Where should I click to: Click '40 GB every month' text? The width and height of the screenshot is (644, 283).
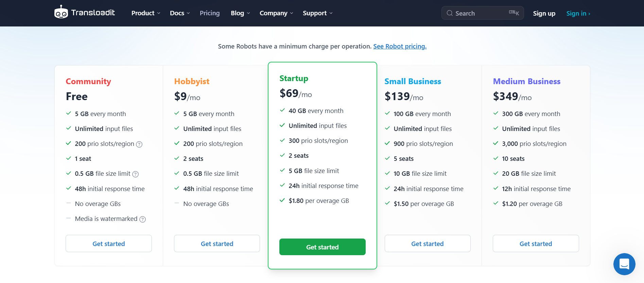pos(316,111)
